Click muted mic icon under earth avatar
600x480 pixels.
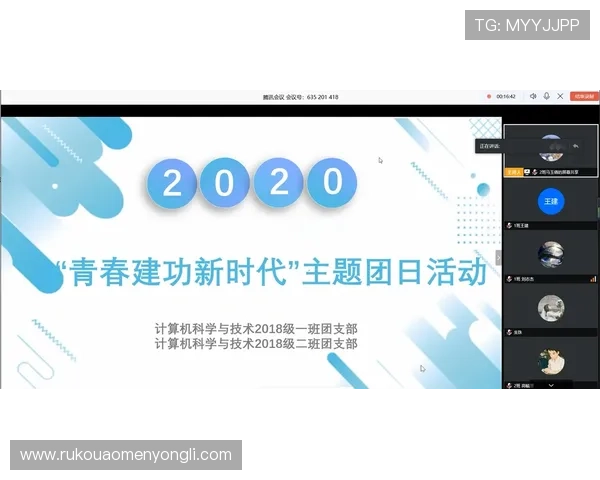[509, 279]
